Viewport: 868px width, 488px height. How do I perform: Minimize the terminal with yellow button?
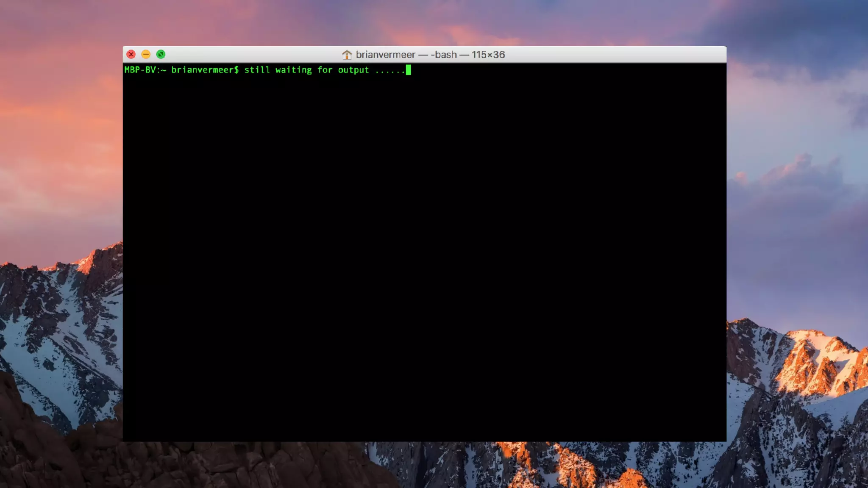click(x=146, y=54)
